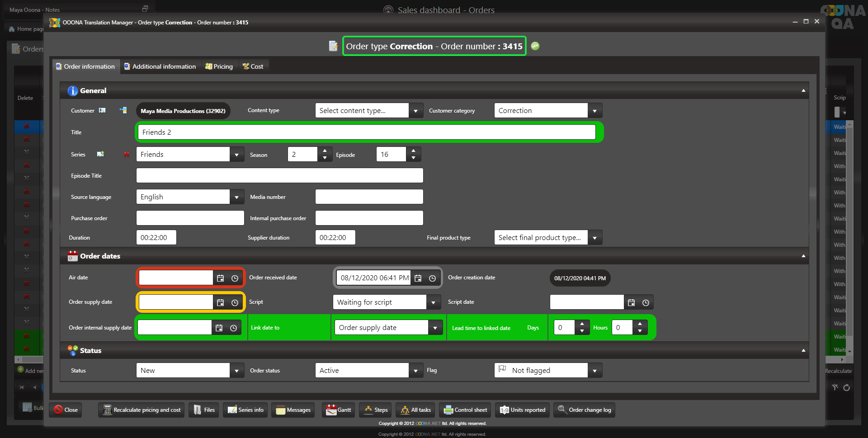Click the calendar icon for Air date
868x438 pixels.
(220, 278)
